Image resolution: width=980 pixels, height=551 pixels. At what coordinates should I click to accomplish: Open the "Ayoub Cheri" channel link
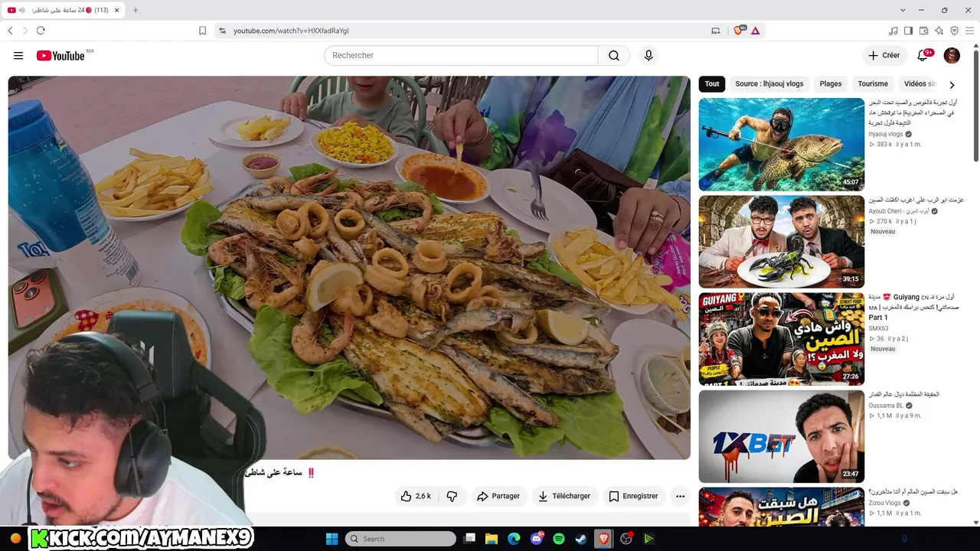[899, 211]
